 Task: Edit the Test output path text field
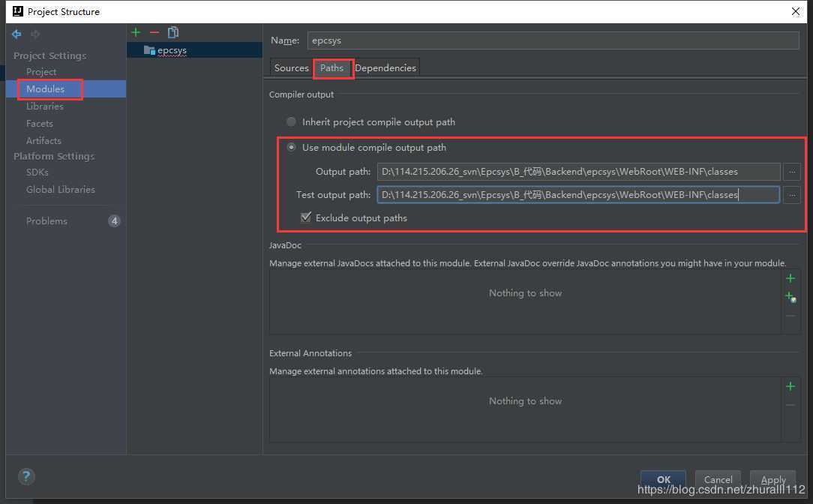[x=579, y=195]
